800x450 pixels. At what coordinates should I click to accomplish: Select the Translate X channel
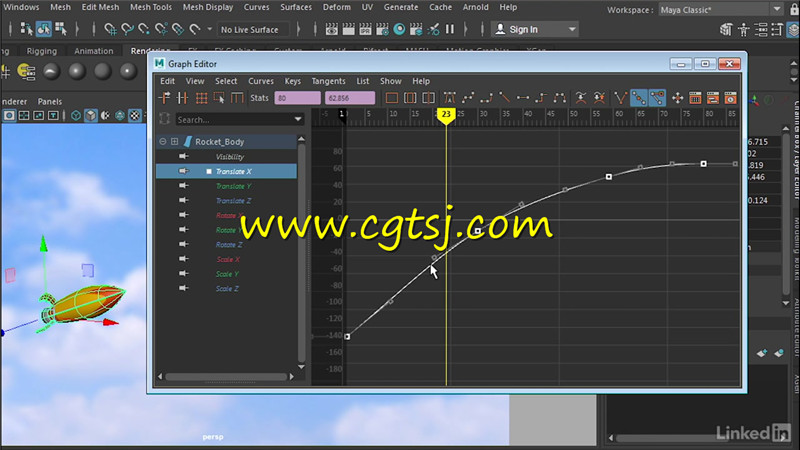coord(227,171)
